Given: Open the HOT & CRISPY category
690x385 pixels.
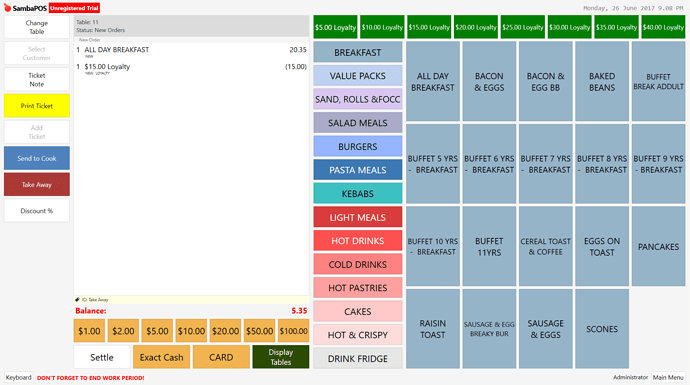Looking at the screenshot, I should coord(358,335).
